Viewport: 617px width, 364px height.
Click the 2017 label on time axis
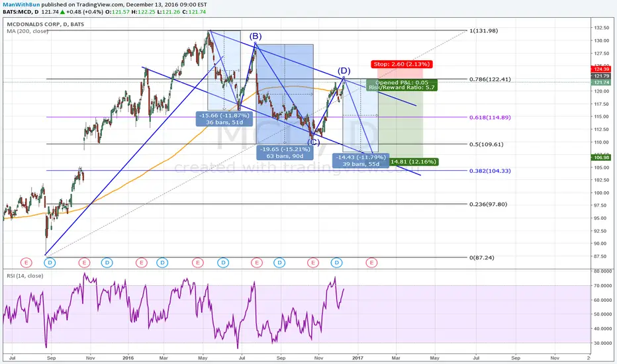[x=357, y=358]
